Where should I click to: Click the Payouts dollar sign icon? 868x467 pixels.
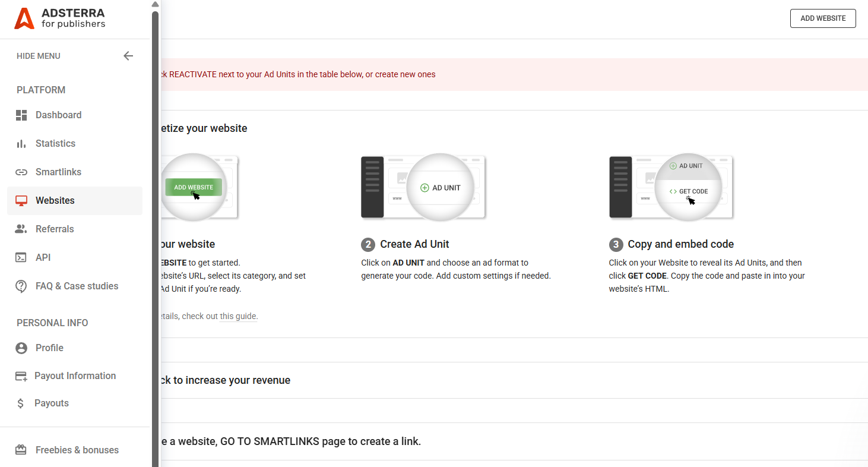[x=21, y=403]
